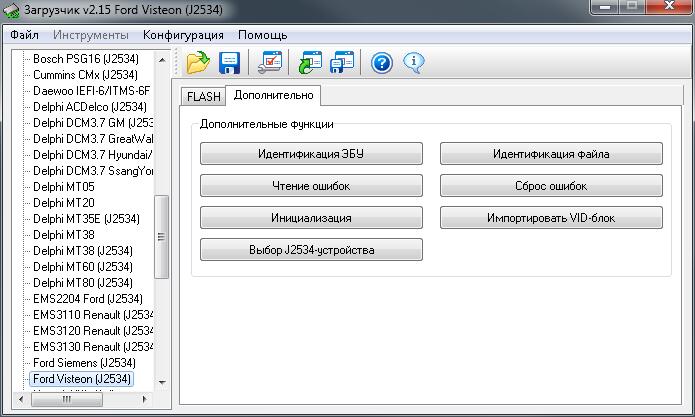This screenshot has width=695, height=417.
Task: Click the tree vertical scrollbar down arrow
Action: 162,382
